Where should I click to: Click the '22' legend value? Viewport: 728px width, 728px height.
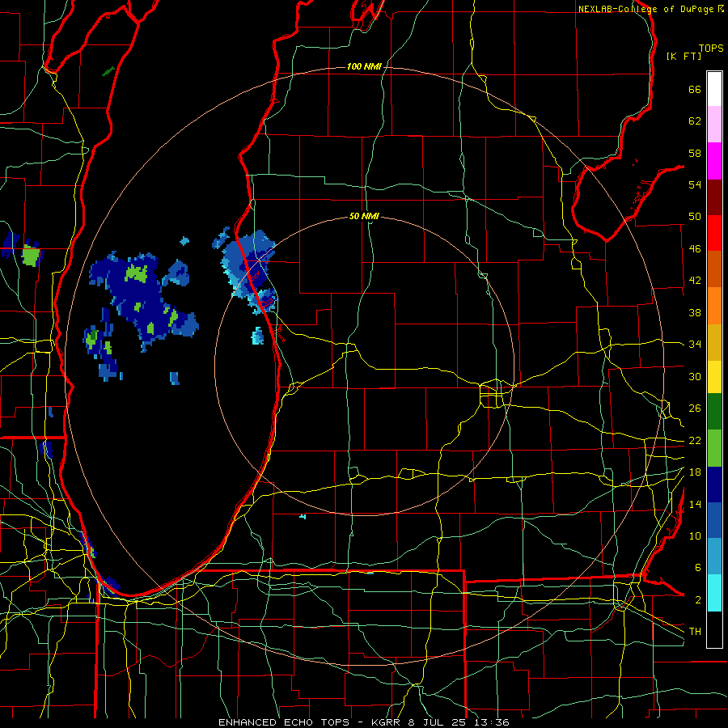click(695, 440)
